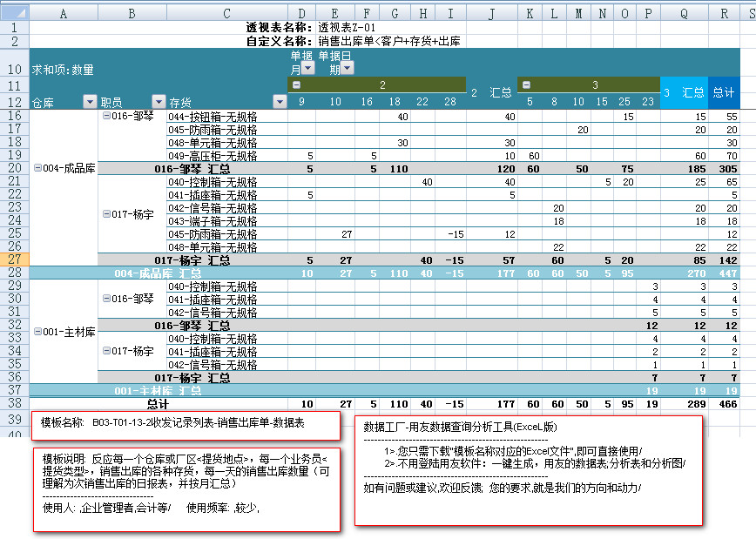The image size is (756, 539).
Task: Collapse 016-邹琴 under 004-成品库
Action: click(106, 116)
